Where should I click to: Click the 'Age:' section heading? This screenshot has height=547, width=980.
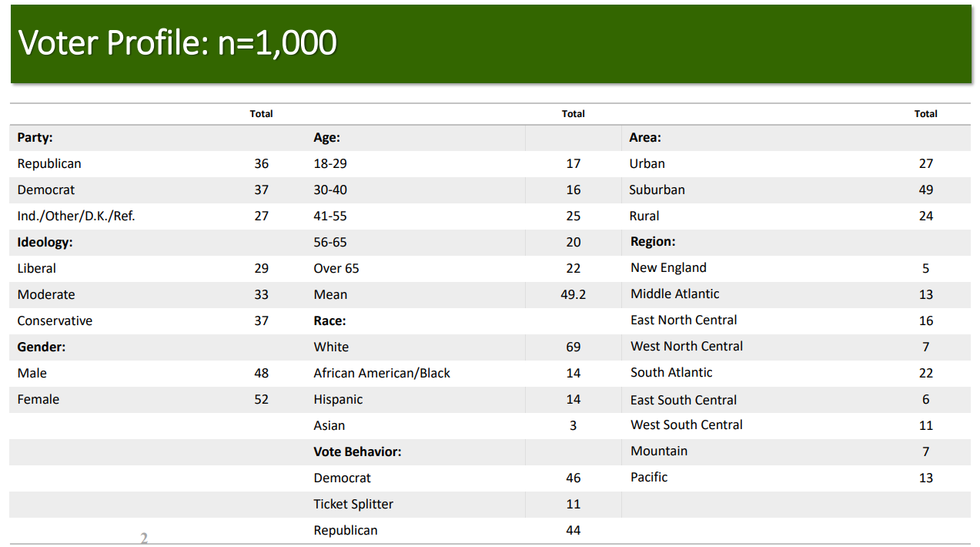pos(326,138)
